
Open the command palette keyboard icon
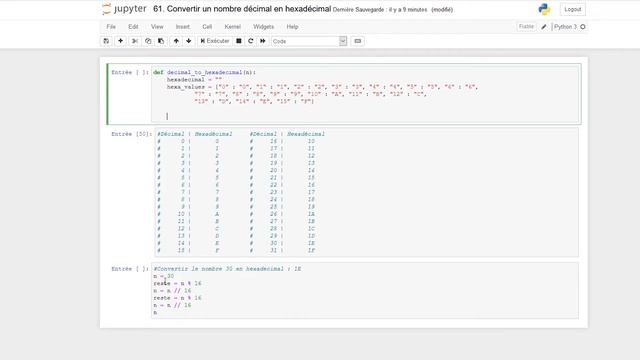click(358, 41)
